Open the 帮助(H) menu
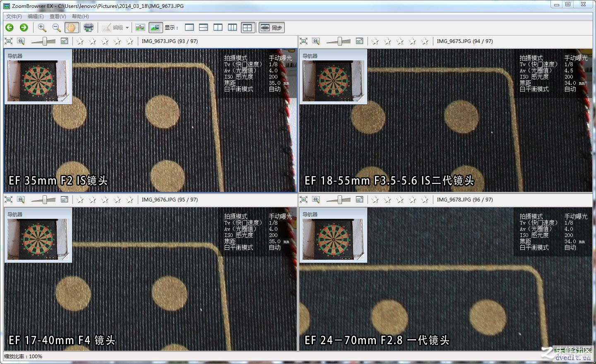 pyautogui.click(x=80, y=17)
